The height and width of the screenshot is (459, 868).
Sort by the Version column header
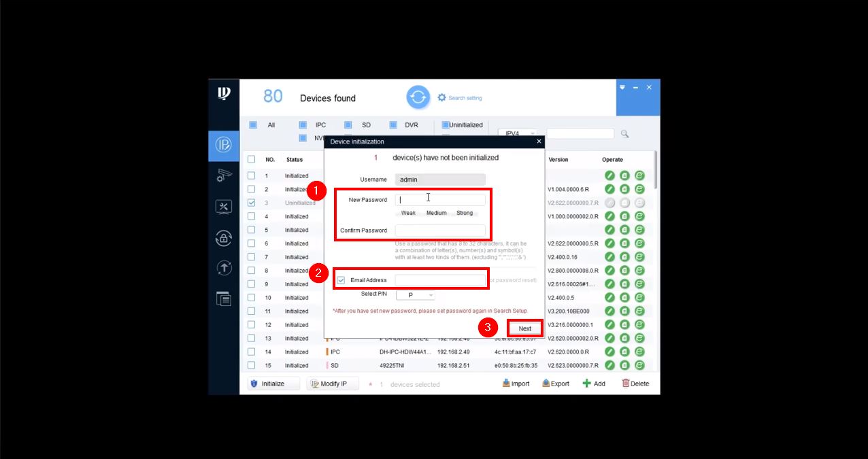coord(558,160)
